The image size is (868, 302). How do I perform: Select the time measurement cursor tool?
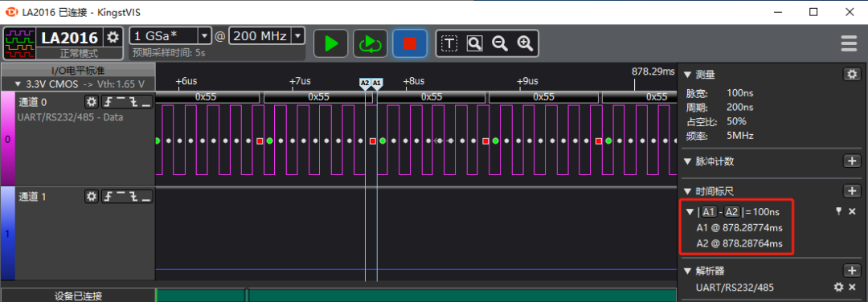[x=449, y=43]
